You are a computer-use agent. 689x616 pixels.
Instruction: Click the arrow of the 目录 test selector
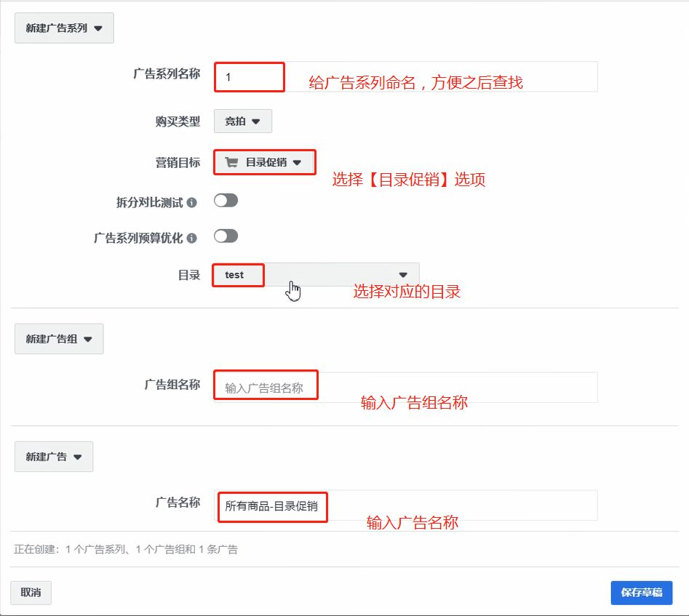(403, 275)
